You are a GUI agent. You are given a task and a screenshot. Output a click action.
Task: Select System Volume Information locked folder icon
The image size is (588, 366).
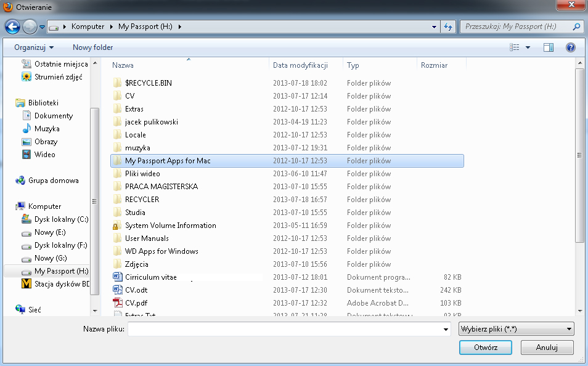[116, 226]
